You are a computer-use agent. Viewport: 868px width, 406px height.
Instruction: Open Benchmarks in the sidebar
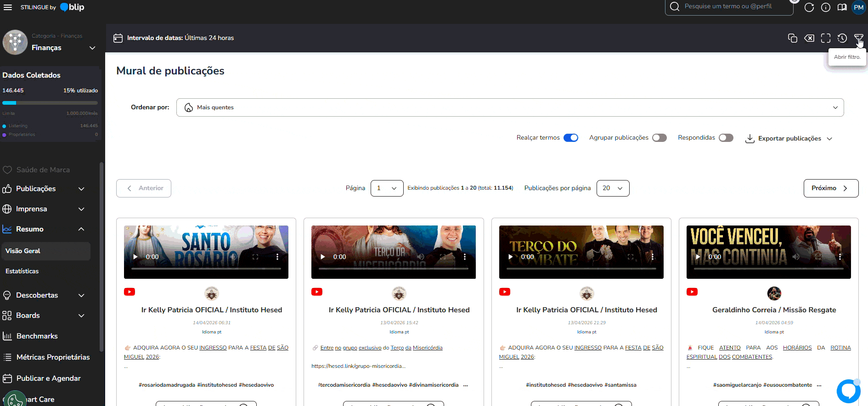(x=37, y=336)
